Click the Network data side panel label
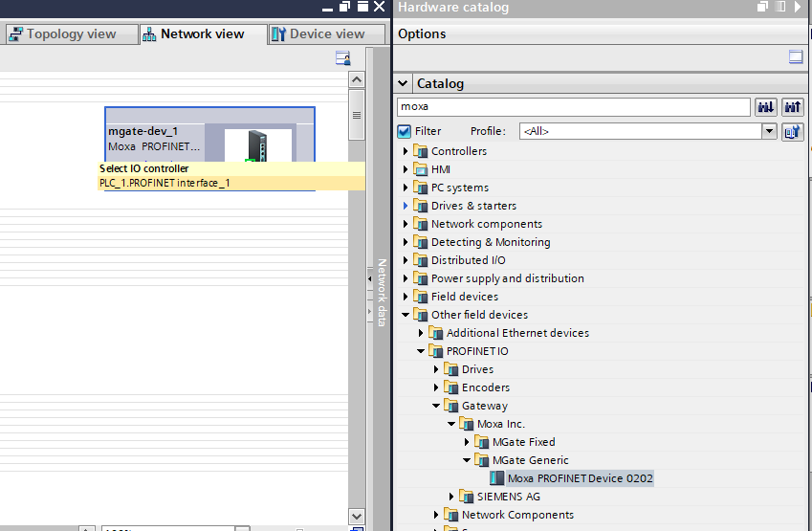The height and width of the screenshot is (531, 812). tap(383, 293)
